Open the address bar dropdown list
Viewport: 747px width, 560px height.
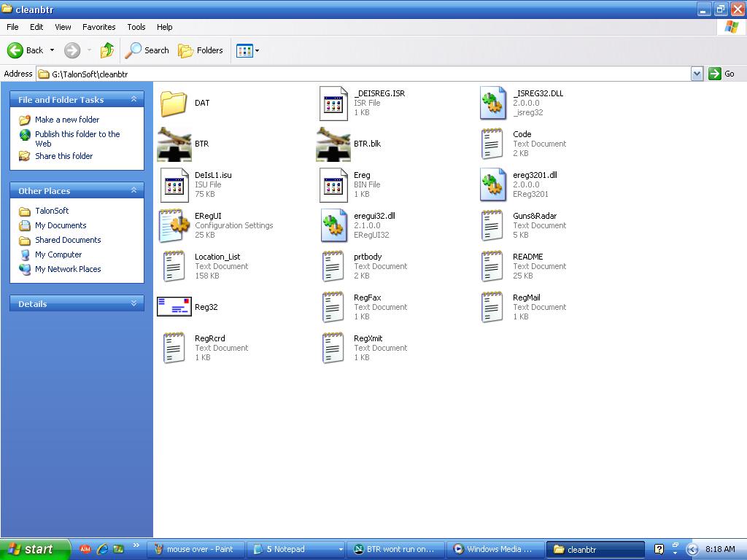(x=697, y=74)
